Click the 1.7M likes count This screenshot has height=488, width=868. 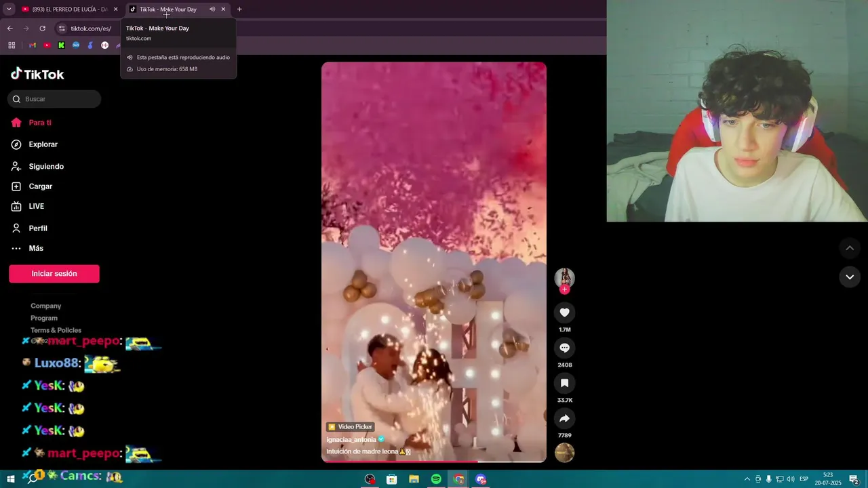click(564, 330)
